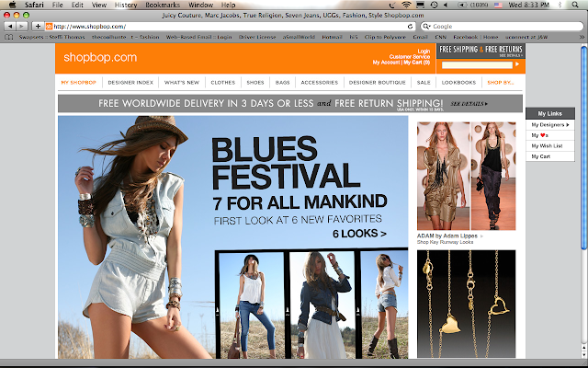Click the add bookmark plus button
The height and width of the screenshot is (368, 588).
pyautogui.click(x=38, y=27)
